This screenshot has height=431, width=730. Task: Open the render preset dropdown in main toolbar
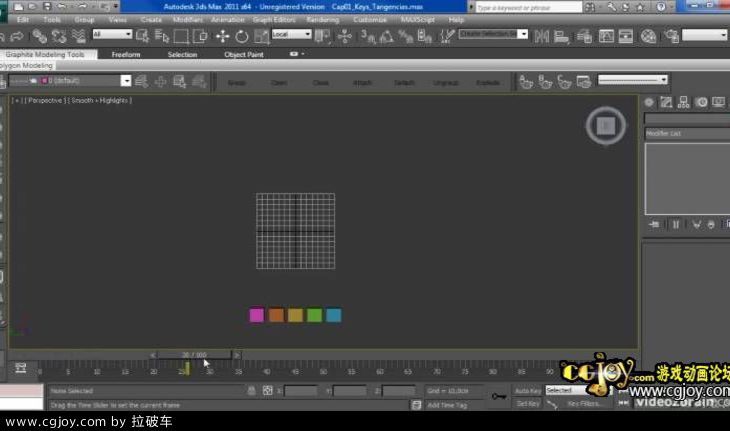pos(705,35)
